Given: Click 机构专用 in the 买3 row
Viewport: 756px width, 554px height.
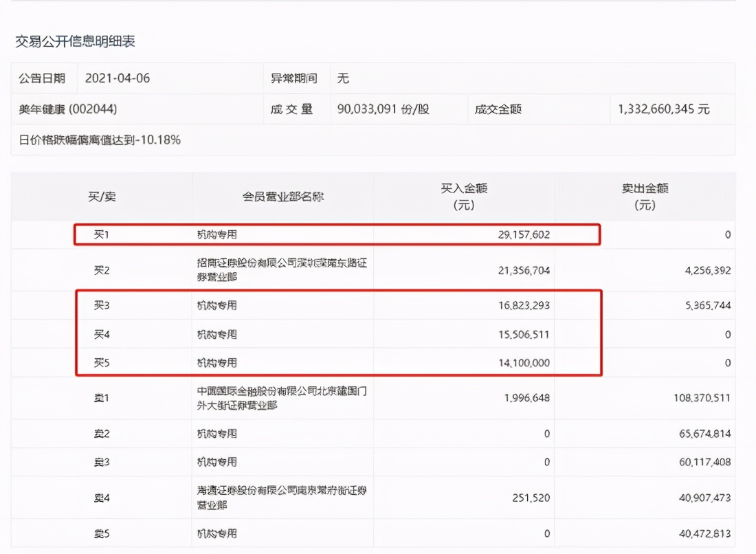Looking at the screenshot, I should [x=216, y=305].
